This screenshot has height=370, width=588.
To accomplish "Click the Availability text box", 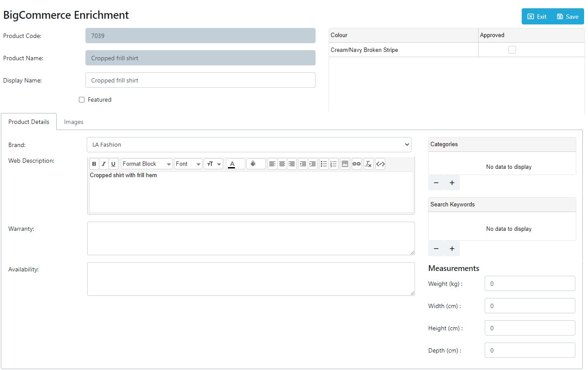I will [x=251, y=279].
